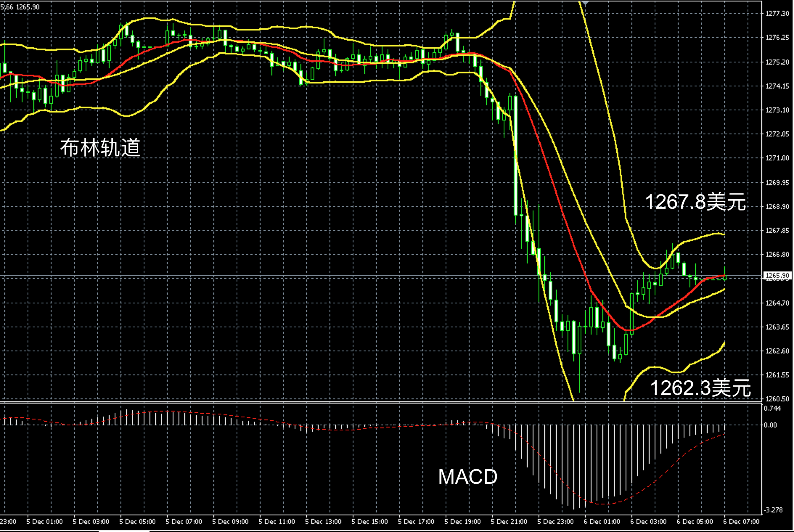Click the gray chart shift triangle marker
This screenshot has width=794, height=532.
tap(585, 3)
